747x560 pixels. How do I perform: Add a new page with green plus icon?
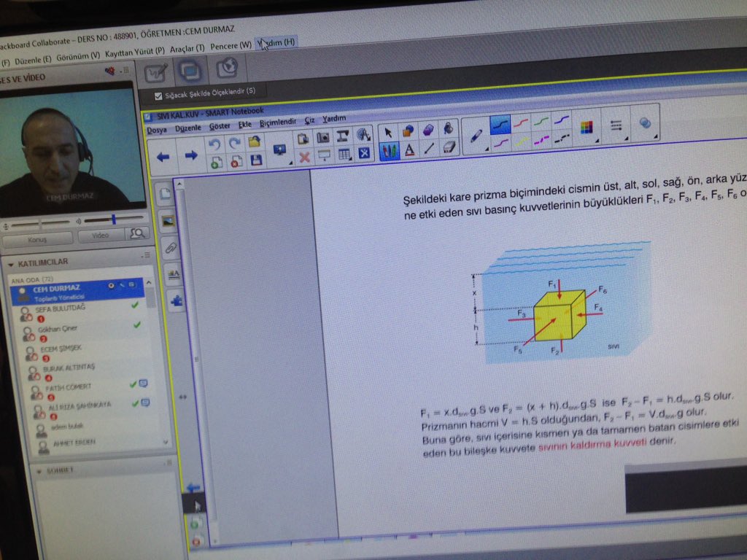pos(216,163)
